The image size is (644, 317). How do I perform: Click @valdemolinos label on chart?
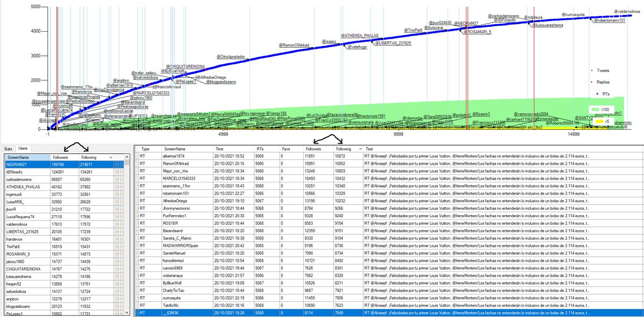tap(627, 11)
